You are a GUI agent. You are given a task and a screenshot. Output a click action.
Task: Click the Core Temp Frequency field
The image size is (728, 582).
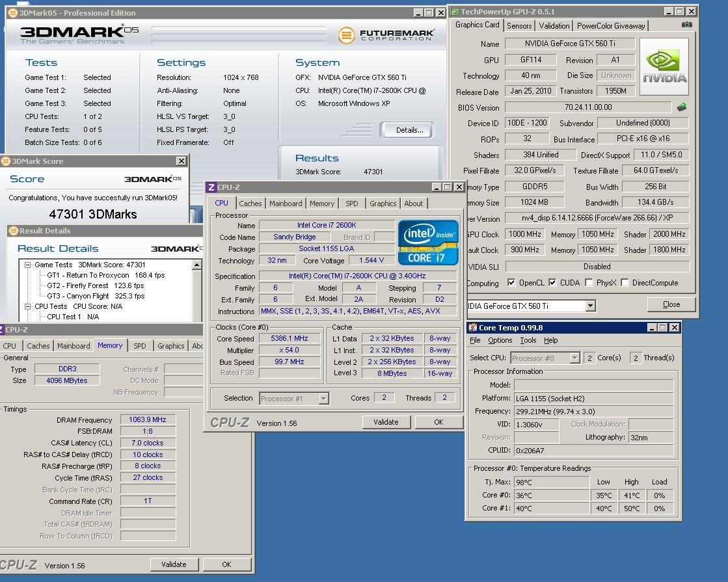(594, 411)
